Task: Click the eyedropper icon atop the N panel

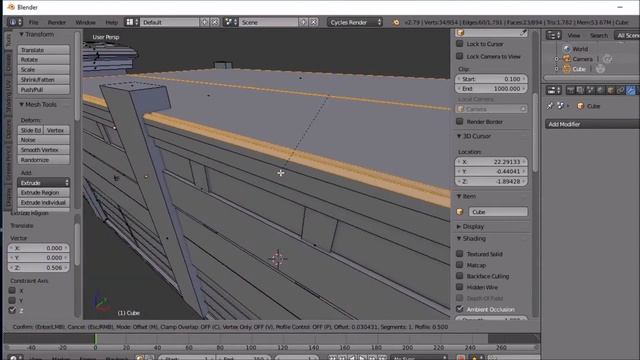Action: click(523, 33)
